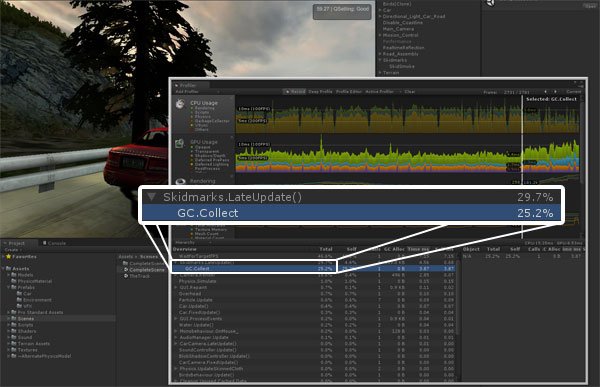600x387 pixels.
Task: Click the Sound folder icon
Action: tap(14, 337)
